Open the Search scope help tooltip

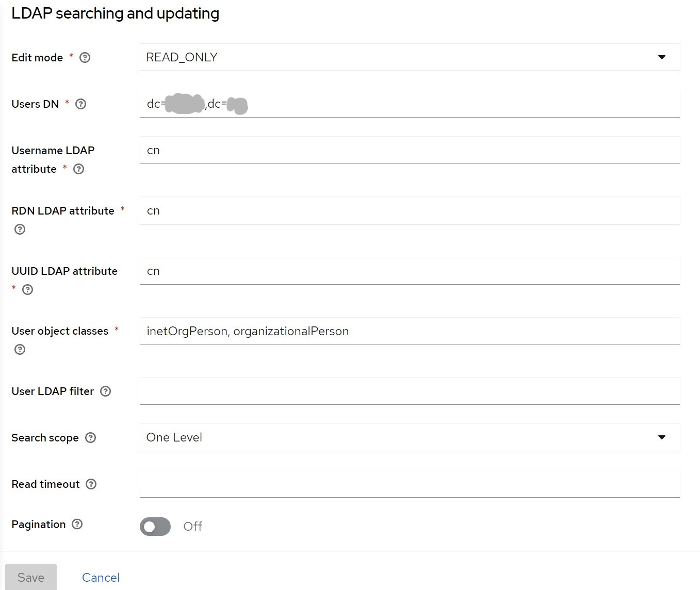(91, 438)
